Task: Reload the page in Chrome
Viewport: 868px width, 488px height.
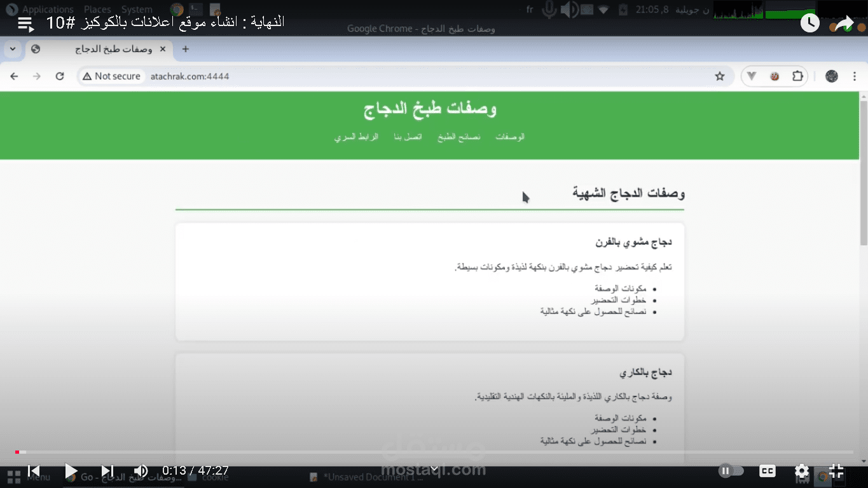Action: click(x=60, y=76)
